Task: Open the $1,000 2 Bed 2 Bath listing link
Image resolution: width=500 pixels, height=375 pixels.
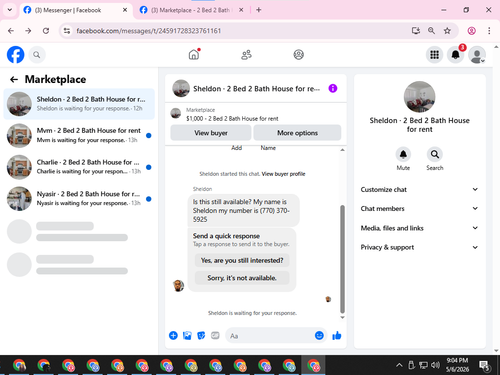Action: coord(232,118)
